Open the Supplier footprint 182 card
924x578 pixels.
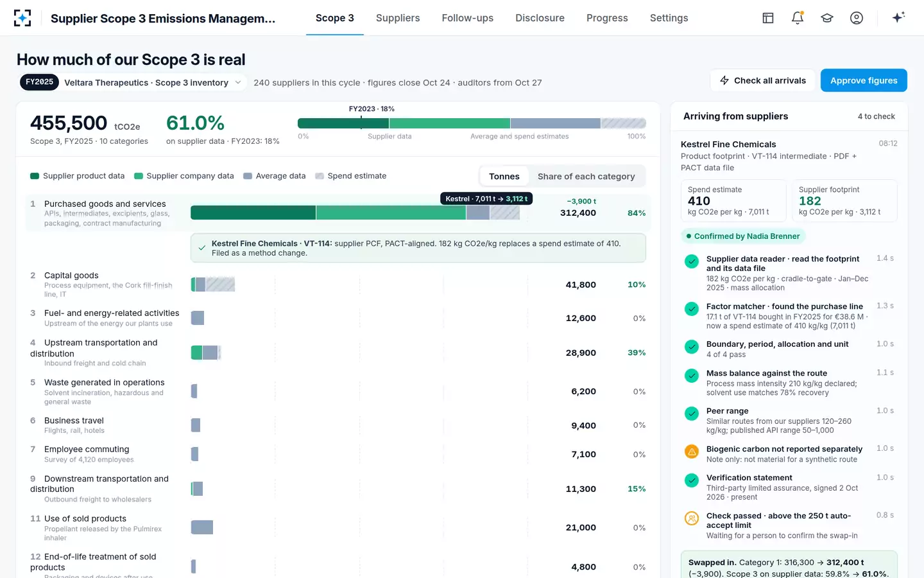click(844, 201)
